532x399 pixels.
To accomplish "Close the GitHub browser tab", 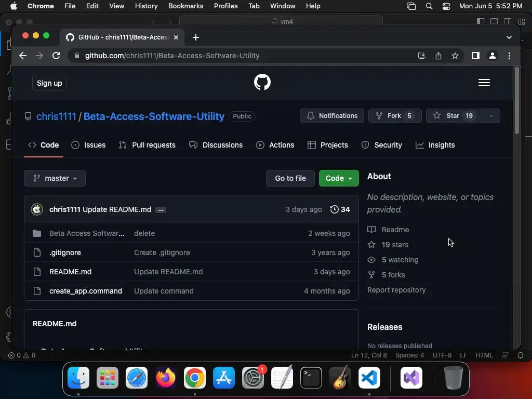I will 176,37.
